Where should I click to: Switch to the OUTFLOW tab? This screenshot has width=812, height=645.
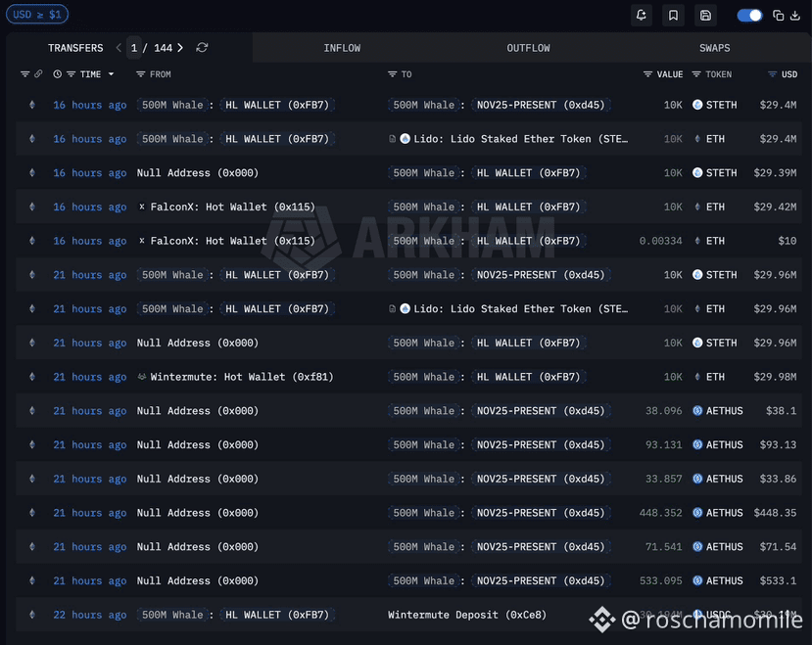point(528,48)
